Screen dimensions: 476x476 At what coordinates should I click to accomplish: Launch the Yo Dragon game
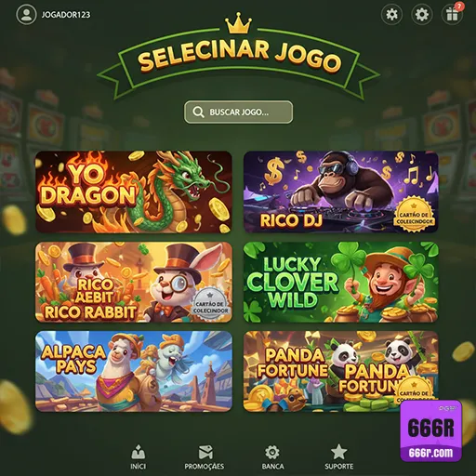[x=134, y=192]
